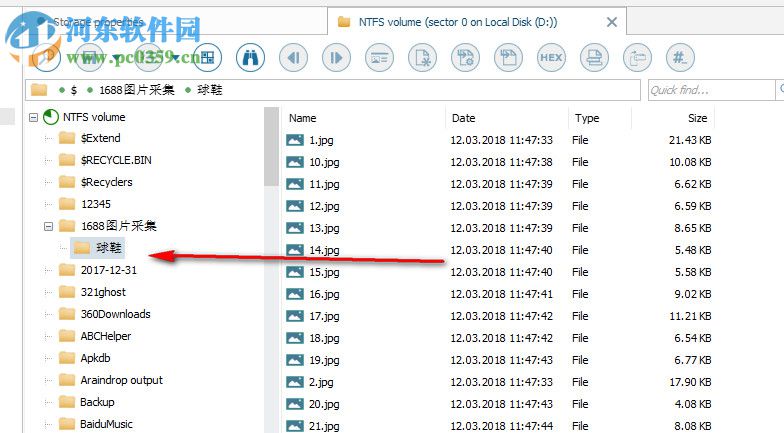Select the NTFS volume (sector 0) tab
784x433 pixels.
[458, 22]
